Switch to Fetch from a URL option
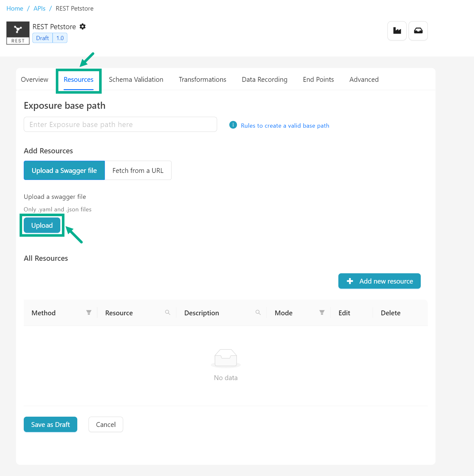This screenshot has height=476, width=474. tap(138, 171)
